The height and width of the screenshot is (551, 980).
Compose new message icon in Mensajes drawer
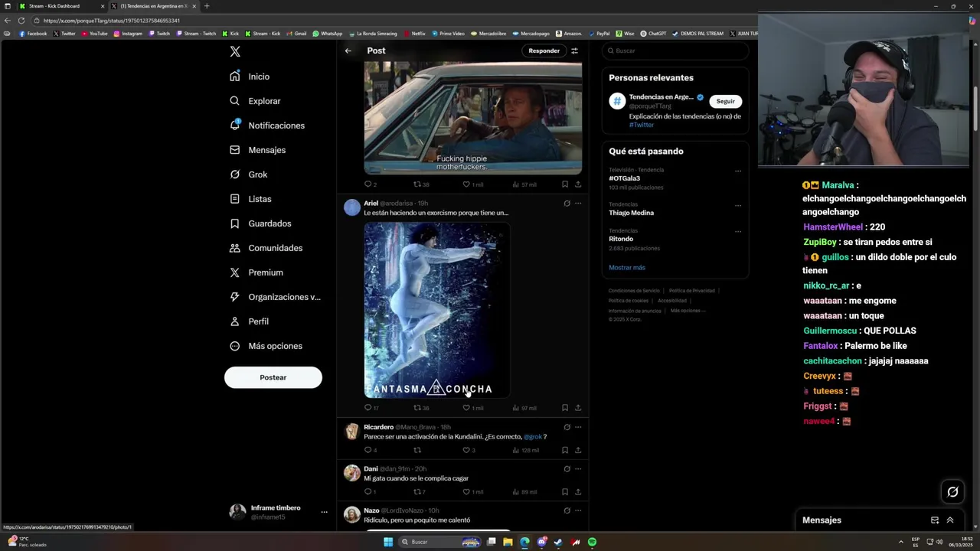pos(935,520)
